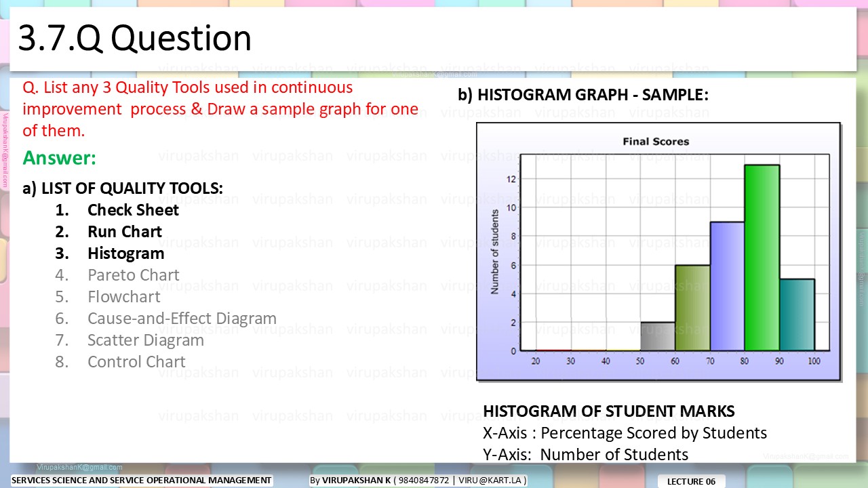The height and width of the screenshot is (488, 868).
Task: Click the slide title "3.7.Q Question"
Action: (x=134, y=38)
